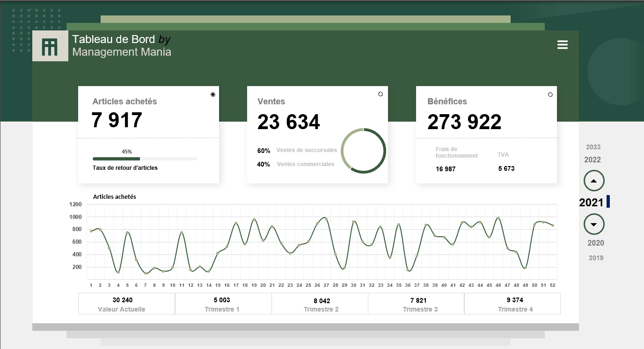Click the 5 673 TVA value
Screen dimensions: 644x349
[506, 168]
